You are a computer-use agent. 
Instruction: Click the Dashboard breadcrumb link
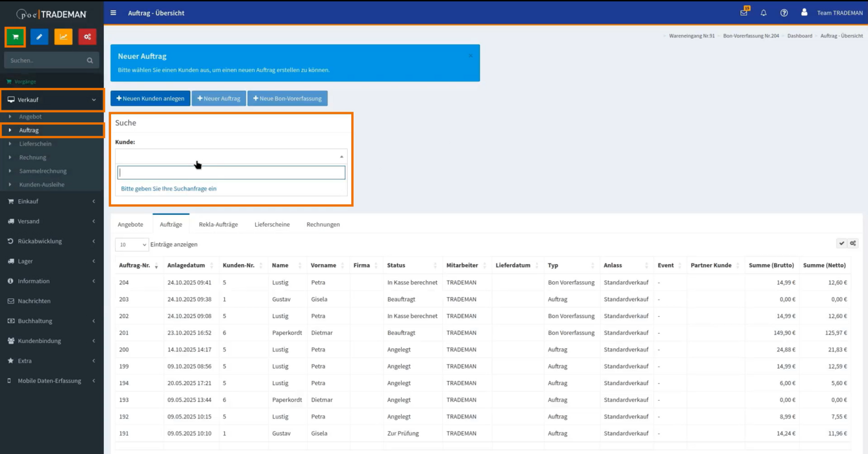coord(799,35)
